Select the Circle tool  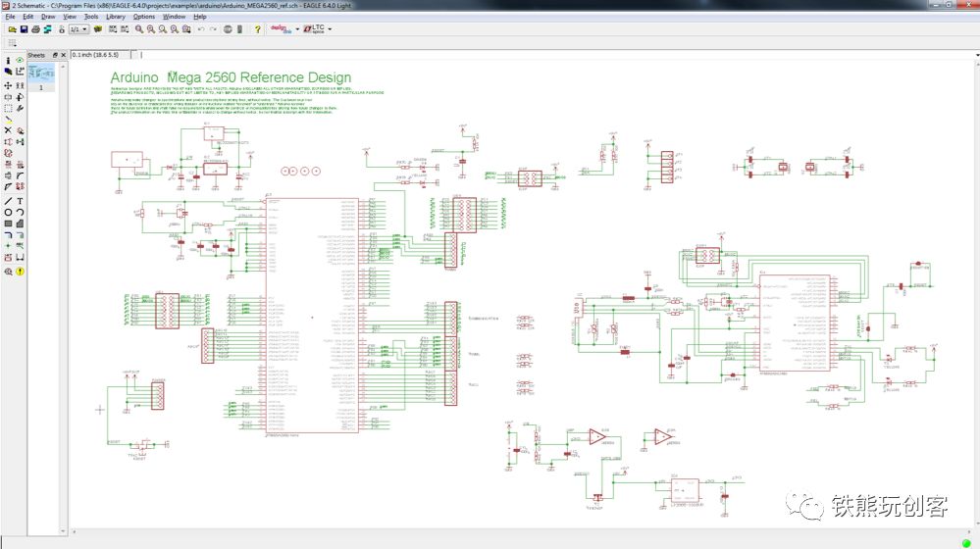click(x=8, y=213)
